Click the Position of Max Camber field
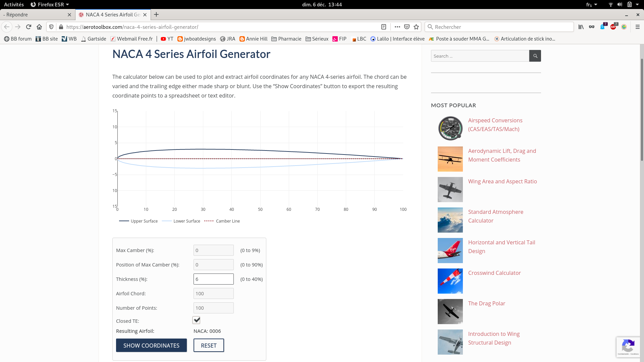 coord(214,265)
